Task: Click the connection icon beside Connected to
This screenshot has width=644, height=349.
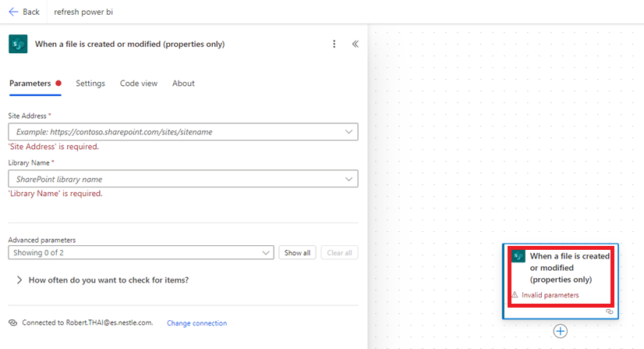Action: [12, 322]
